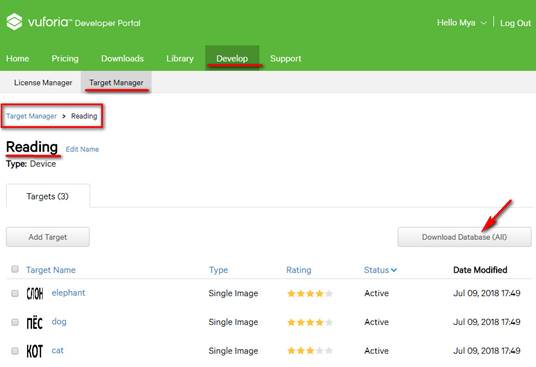Click the cat target thumbnail

pos(35,351)
